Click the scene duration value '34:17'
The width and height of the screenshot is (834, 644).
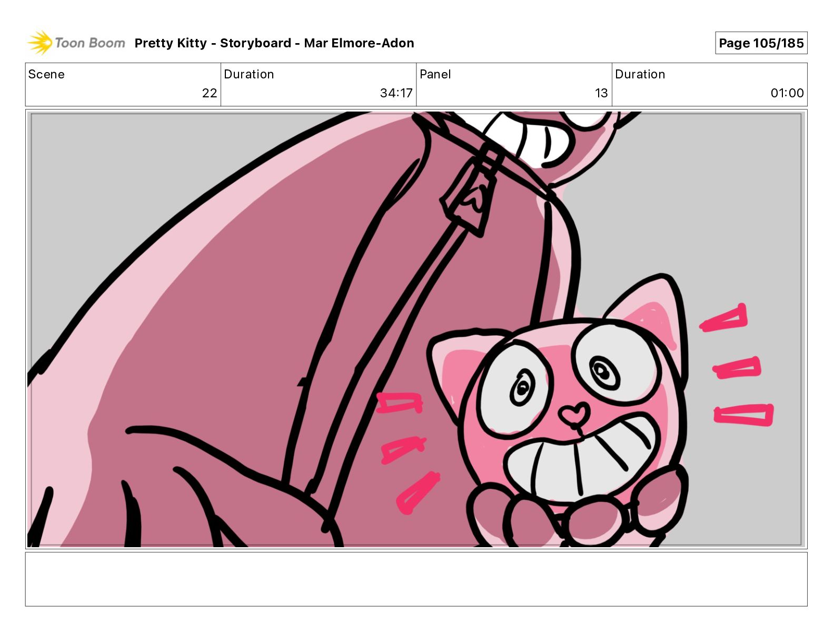(396, 93)
